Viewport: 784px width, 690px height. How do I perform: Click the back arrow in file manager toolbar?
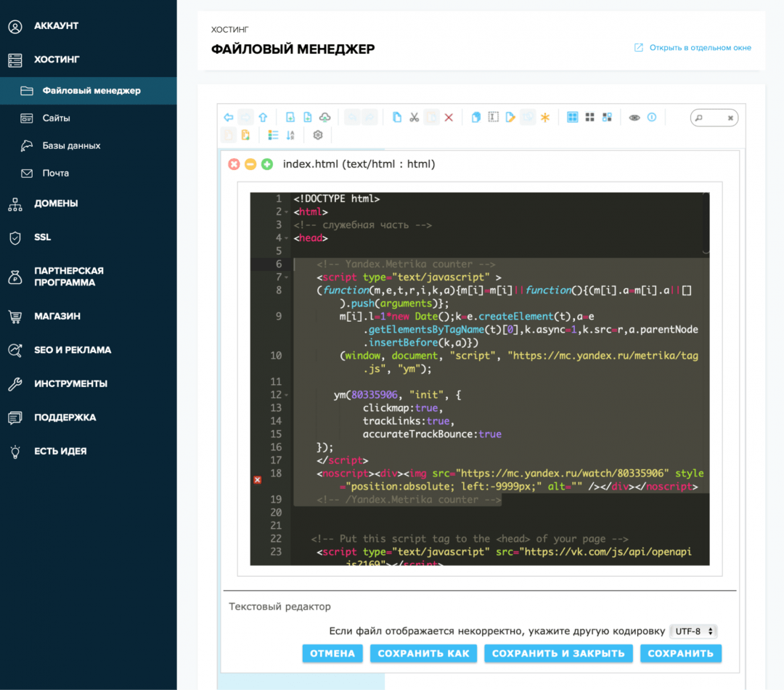coord(228,117)
